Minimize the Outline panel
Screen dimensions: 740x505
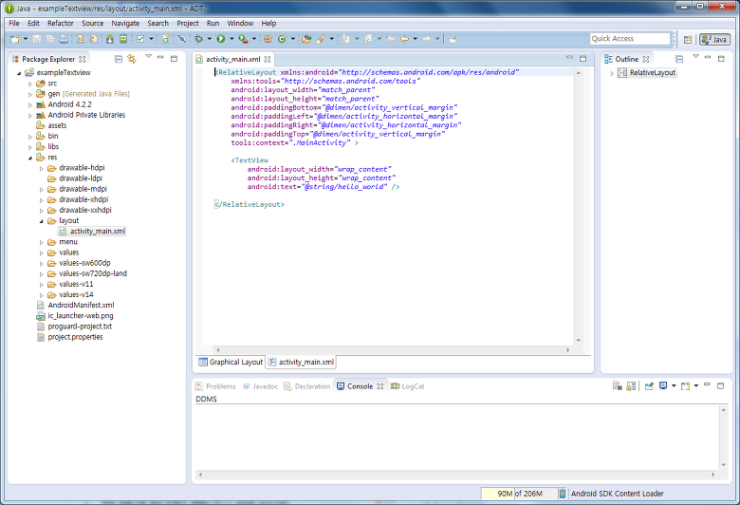click(x=707, y=58)
